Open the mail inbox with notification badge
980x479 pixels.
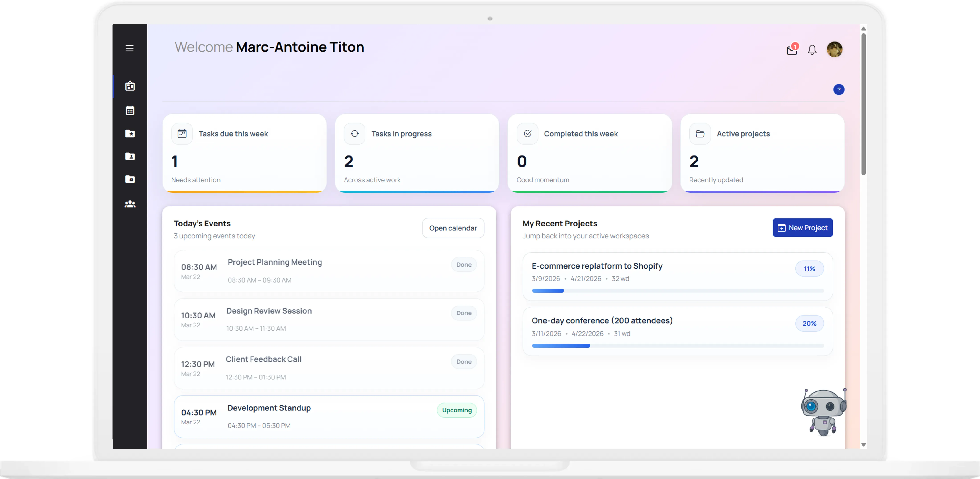coord(792,49)
